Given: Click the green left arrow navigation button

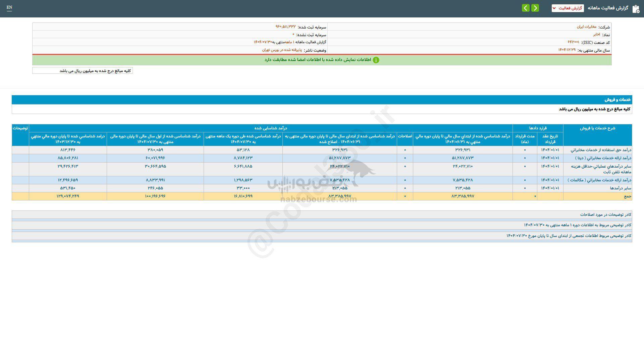Looking at the screenshot, I should tap(526, 8).
